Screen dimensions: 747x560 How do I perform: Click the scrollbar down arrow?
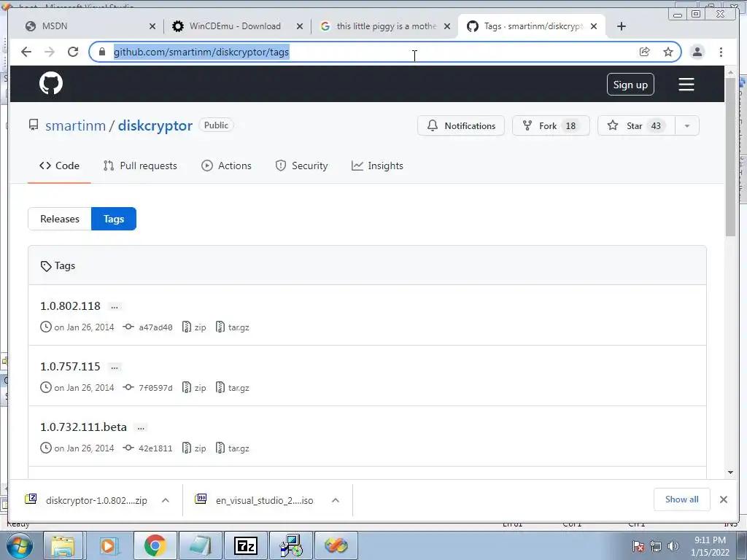[x=730, y=472]
